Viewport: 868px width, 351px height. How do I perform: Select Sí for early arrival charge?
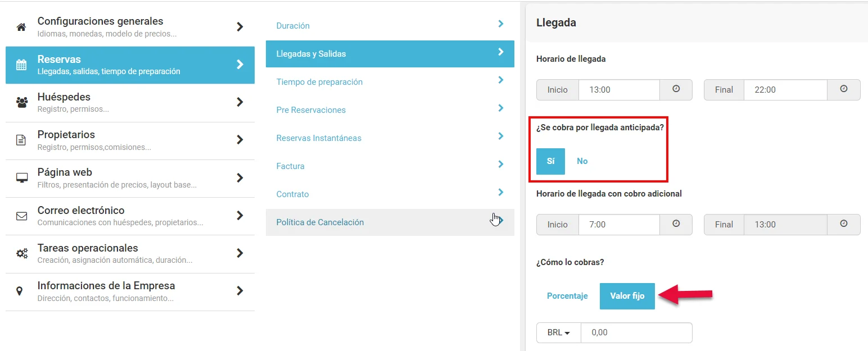tap(550, 161)
